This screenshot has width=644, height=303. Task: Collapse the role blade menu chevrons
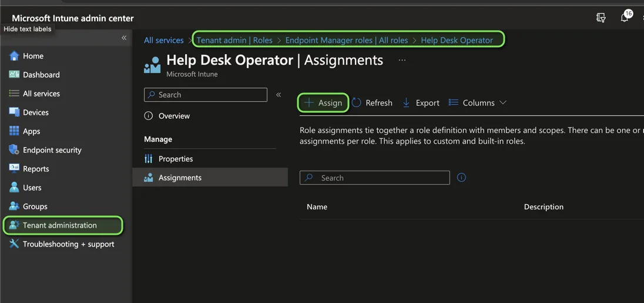[279, 95]
